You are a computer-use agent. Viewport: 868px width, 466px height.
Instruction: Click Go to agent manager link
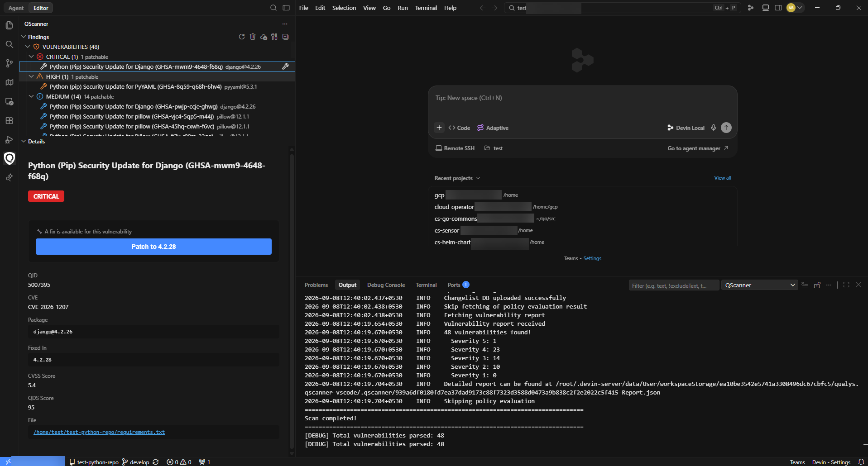698,148
